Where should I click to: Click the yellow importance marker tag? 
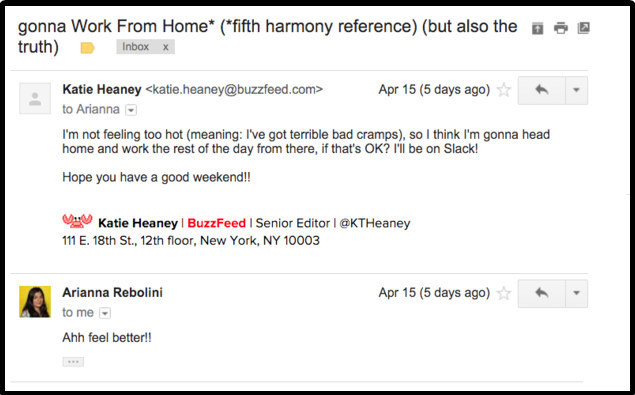click(87, 48)
